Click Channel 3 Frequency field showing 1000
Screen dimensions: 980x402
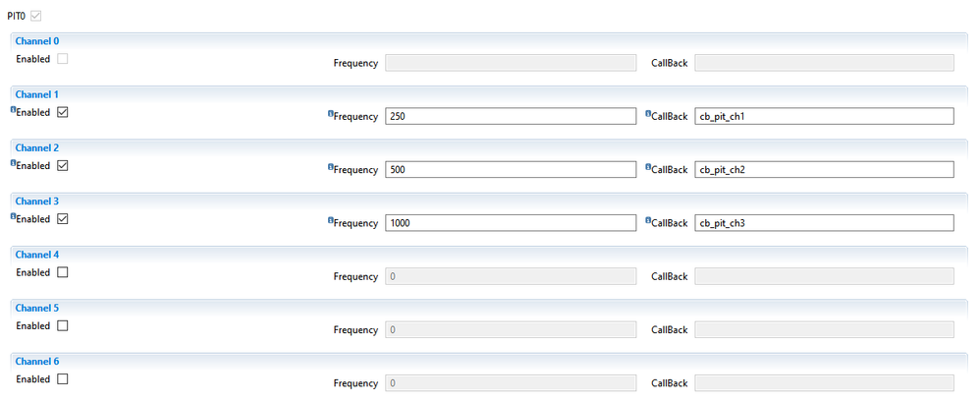(511, 223)
